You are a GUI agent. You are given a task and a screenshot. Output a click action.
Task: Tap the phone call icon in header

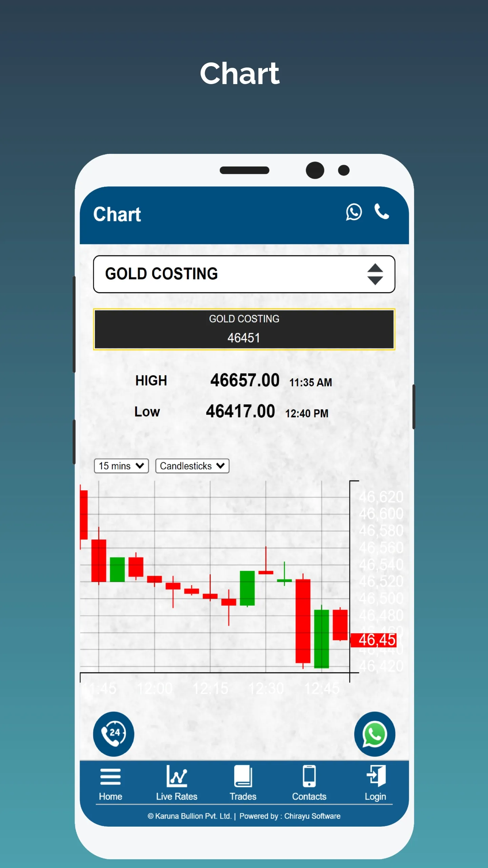382,212
